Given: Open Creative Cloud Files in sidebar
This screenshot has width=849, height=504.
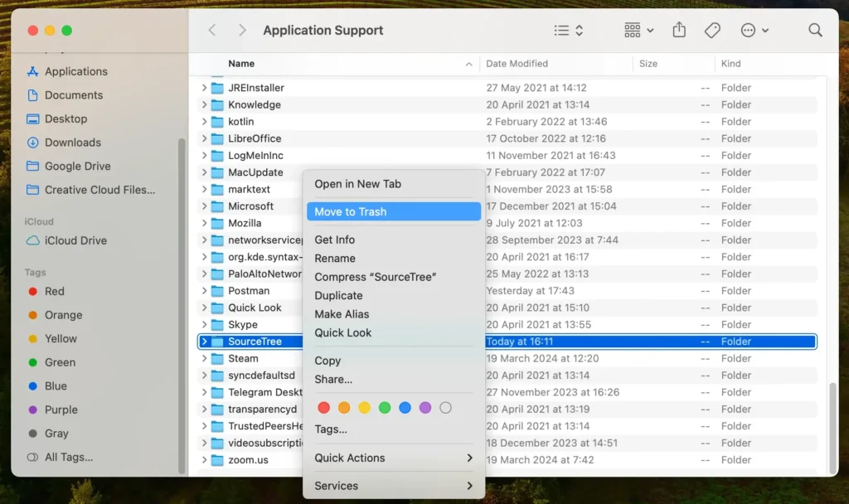Looking at the screenshot, I should (x=91, y=190).
